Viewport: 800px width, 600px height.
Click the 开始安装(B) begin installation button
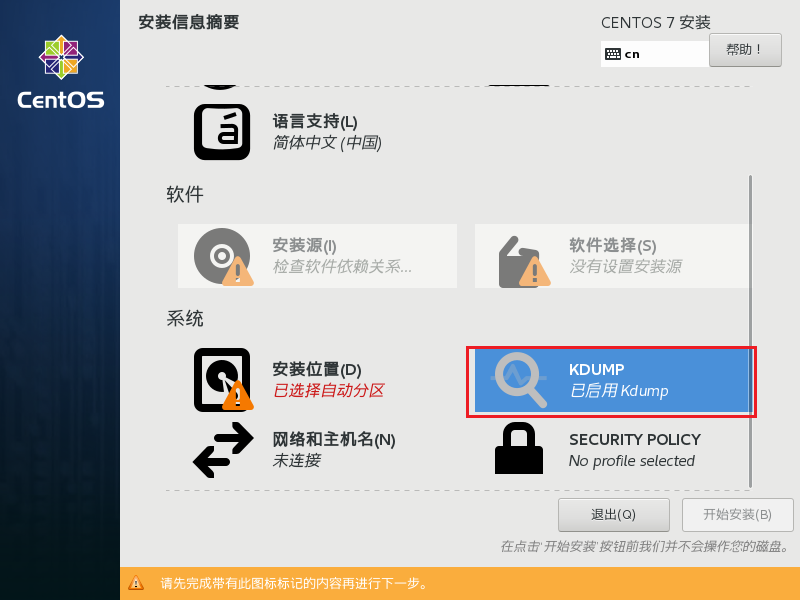tap(737, 515)
